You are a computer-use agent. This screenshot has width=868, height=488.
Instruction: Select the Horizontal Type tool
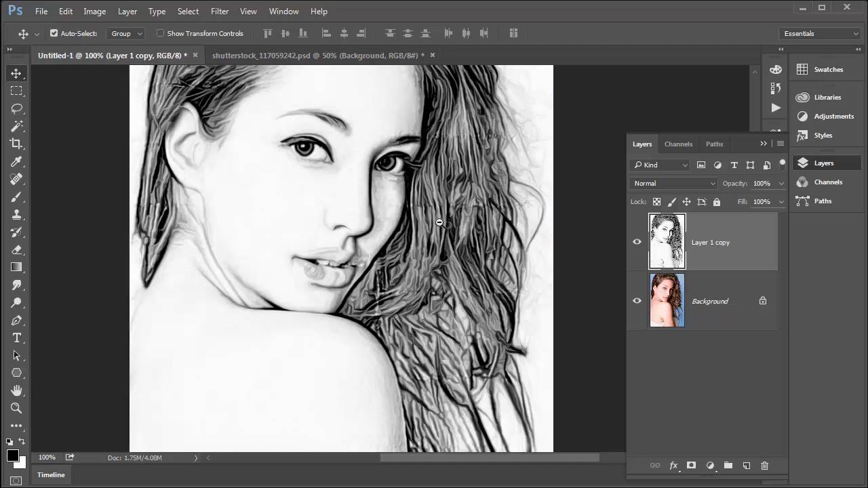pos(16,338)
